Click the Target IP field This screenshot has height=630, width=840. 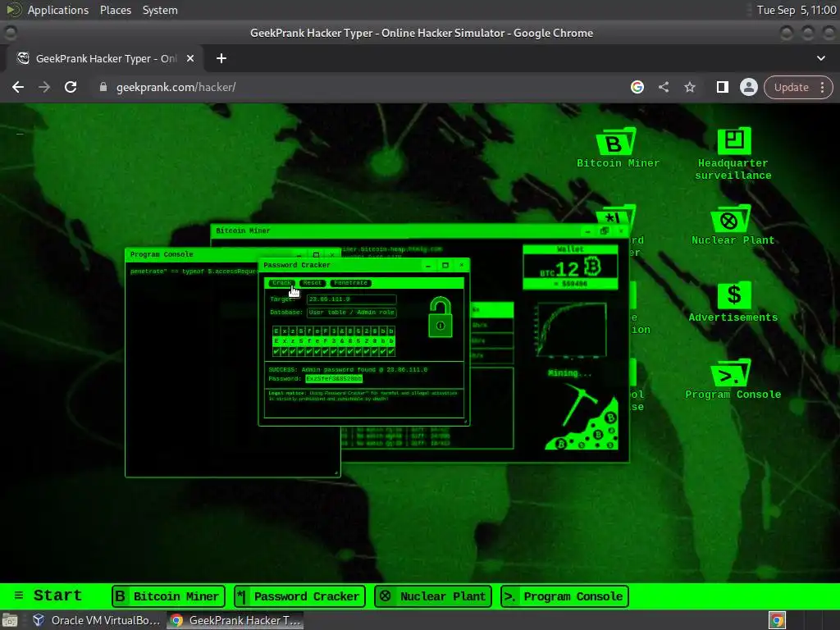(351, 299)
